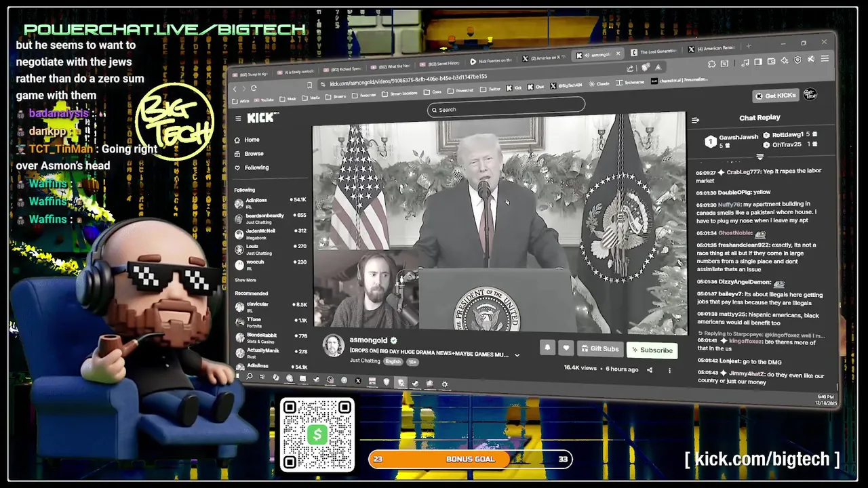Open the Kick sidebar hamburger menu
868x488 pixels.
[238, 118]
